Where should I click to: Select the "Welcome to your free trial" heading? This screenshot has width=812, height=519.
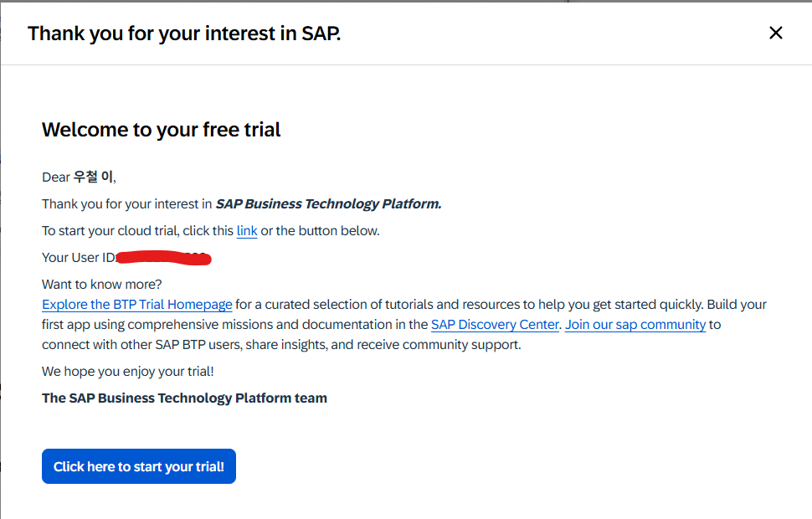click(x=161, y=130)
